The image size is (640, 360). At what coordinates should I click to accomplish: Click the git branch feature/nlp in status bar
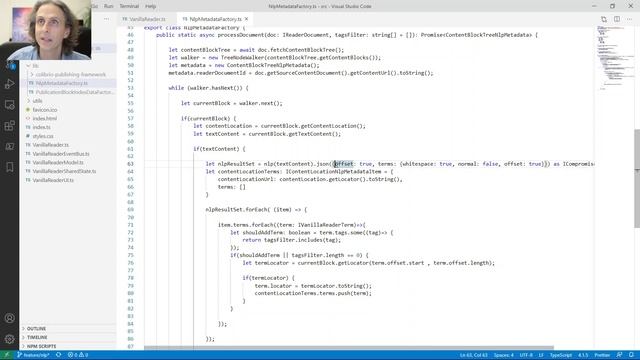tap(33, 355)
